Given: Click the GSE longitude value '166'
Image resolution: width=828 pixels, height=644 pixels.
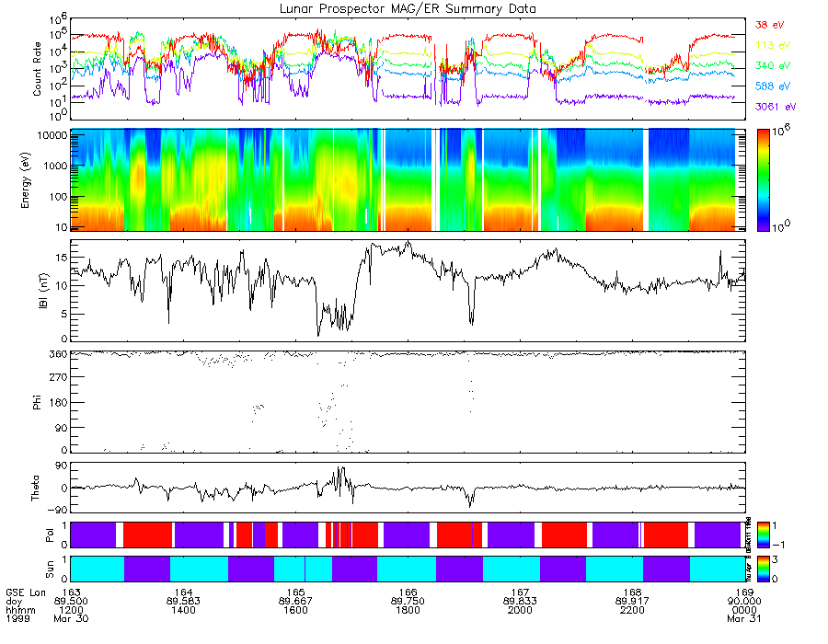Looking at the screenshot, I should (x=408, y=592).
